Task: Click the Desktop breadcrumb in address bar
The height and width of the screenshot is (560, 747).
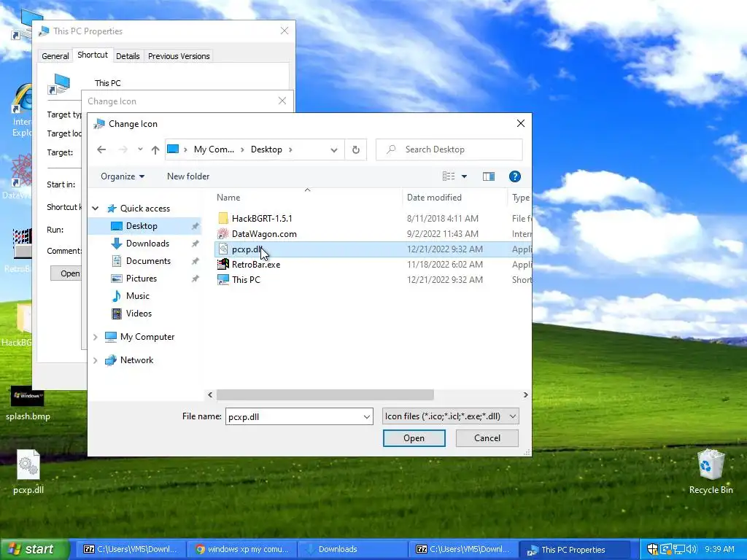Action: click(266, 149)
